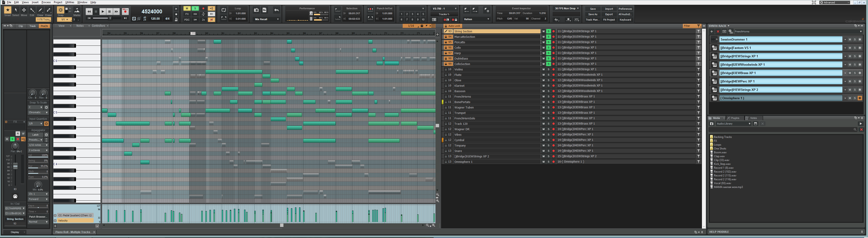Start playback with Play button
The width and height of the screenshot is (868, 238).
(103, 12)
